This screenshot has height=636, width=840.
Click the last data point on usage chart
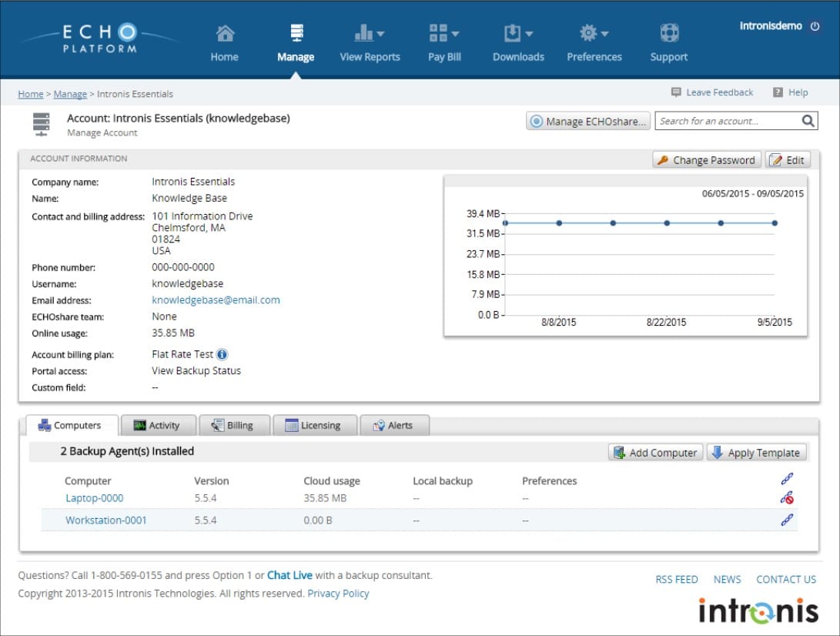point(775,223)
